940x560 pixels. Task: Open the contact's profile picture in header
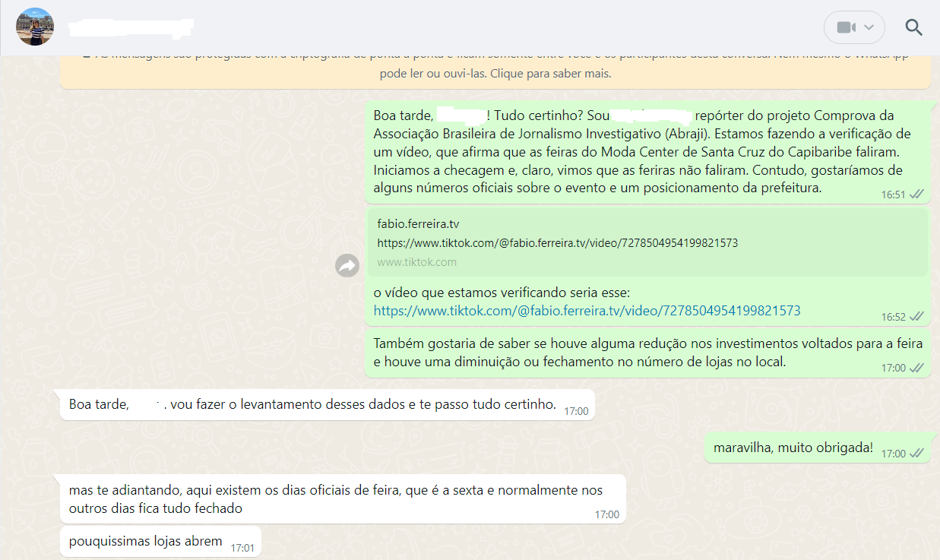[x=35, y=27]
